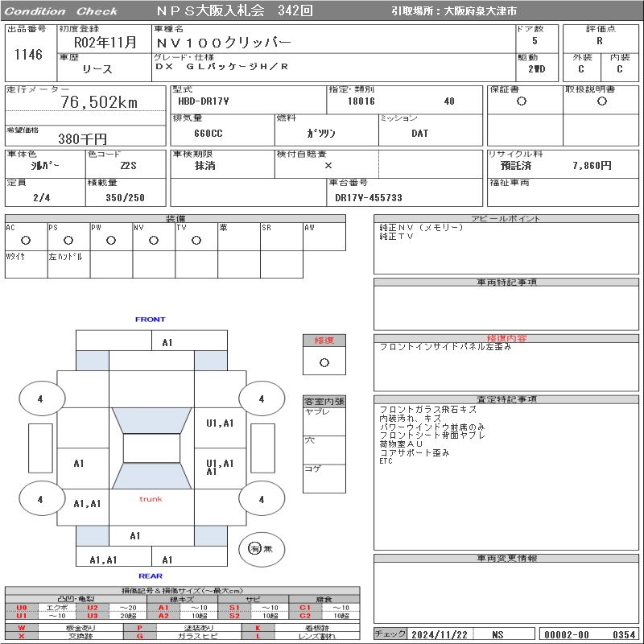Select the body color value "シルバー"
644x644 pixels.
point(45,166)
